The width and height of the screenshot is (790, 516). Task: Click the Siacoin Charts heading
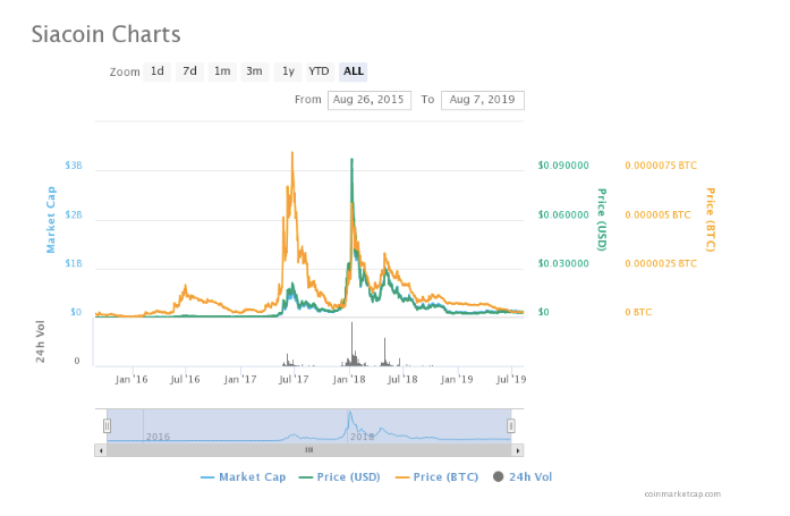point(106,34)
